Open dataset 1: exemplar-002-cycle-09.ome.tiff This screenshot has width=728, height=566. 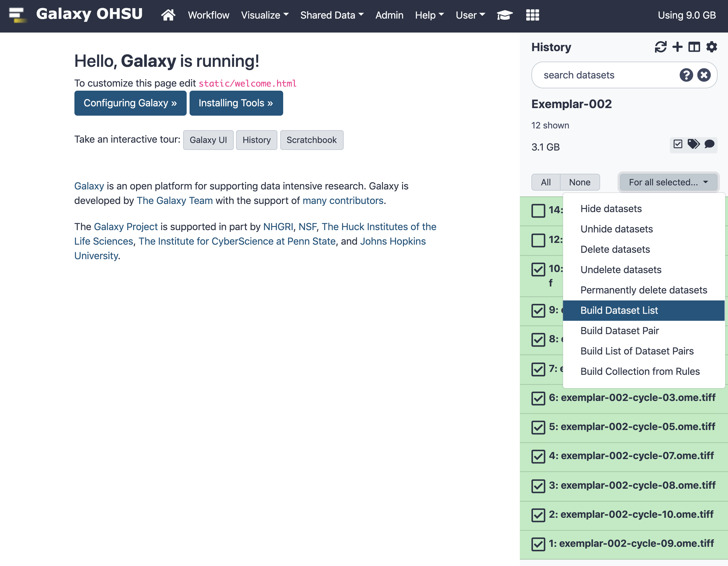631,543
